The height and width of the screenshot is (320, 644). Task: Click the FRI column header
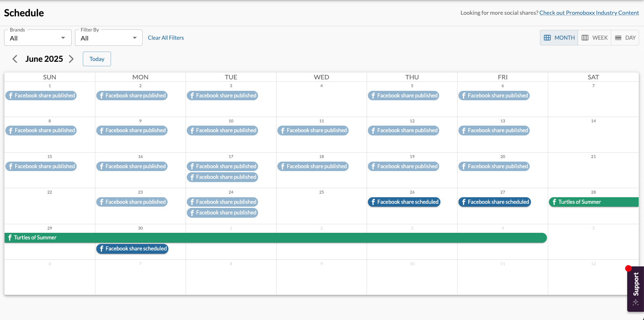pyautogui.click(x=503, y=77)
